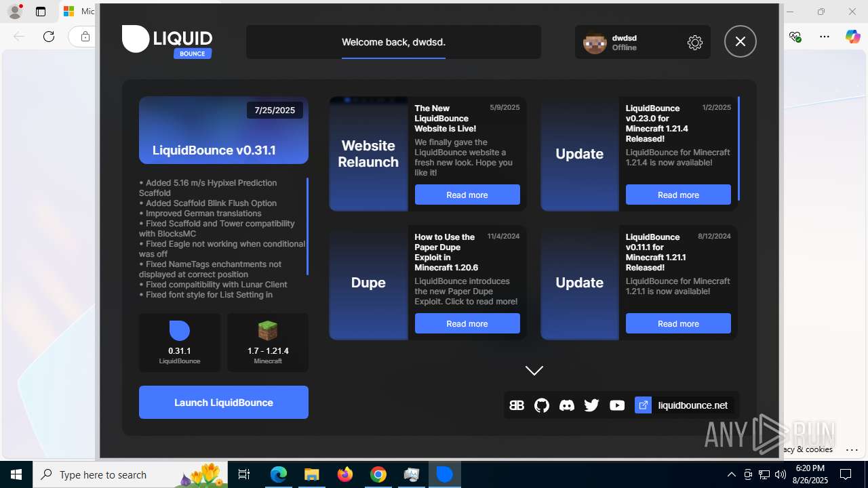The height and width of the screenshot is (488, 868).
Task: Read more on v0.11.1 update post
Action: pyautogui.click(x=678, y=323)
